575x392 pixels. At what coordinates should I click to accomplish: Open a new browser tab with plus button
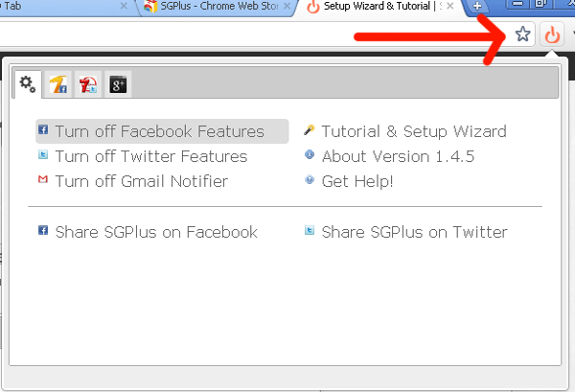pos(476,8)
